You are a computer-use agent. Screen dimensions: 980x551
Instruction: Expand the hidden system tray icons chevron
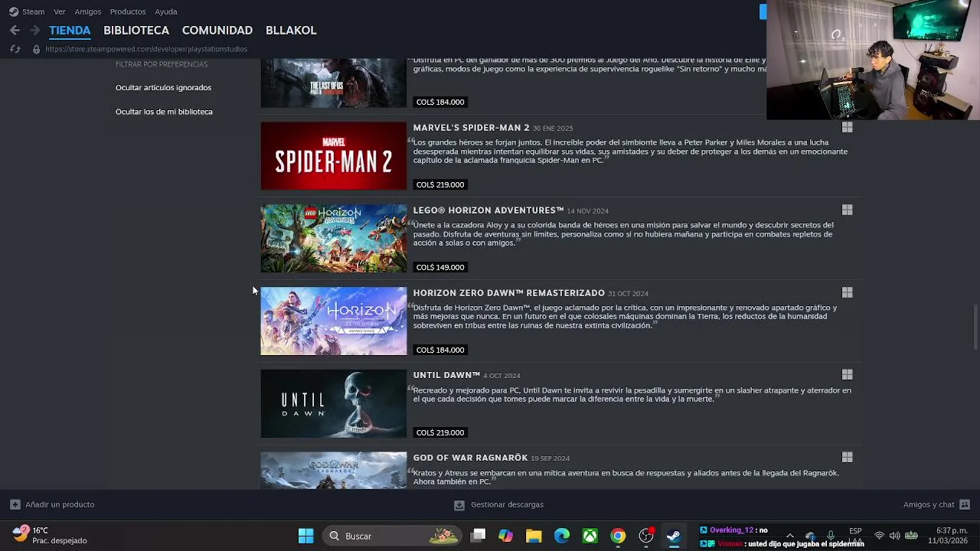pos(790,536)
